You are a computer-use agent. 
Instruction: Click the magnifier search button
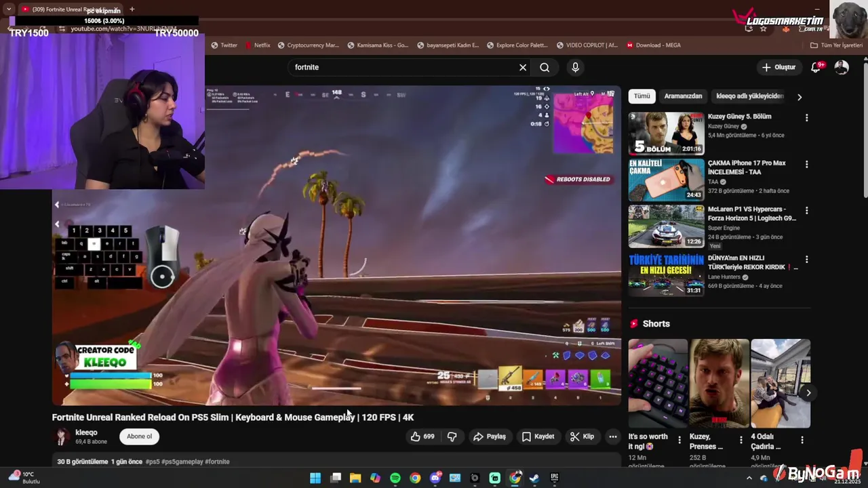pos(545,67)
